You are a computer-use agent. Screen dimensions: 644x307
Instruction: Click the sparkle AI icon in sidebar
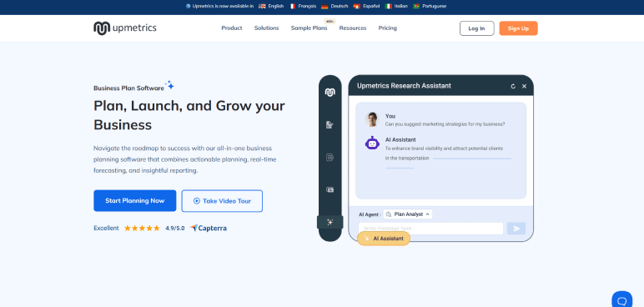click(330, 222)
